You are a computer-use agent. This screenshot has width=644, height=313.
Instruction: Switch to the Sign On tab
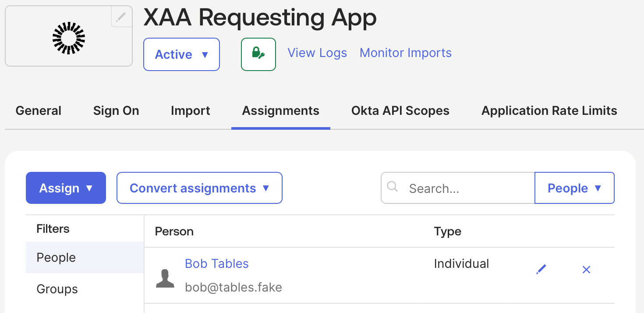coord(116,110)
